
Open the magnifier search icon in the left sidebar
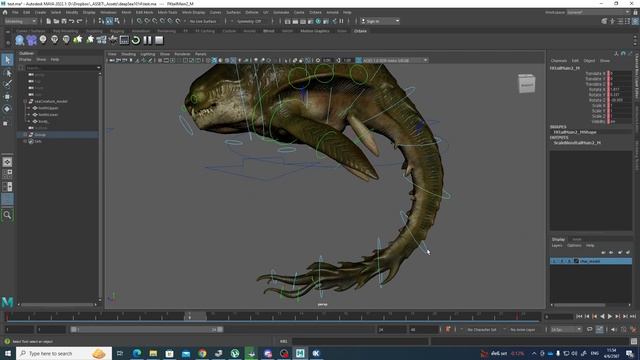tap(7, 215)
